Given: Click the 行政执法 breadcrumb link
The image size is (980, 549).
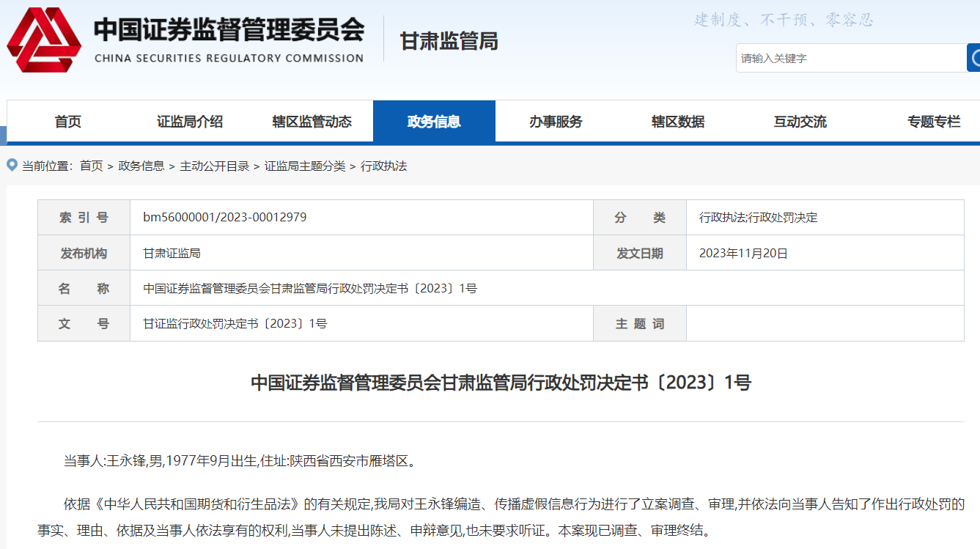Looking at the screenshot, I should pyautogui.click(x=383, y=166).
